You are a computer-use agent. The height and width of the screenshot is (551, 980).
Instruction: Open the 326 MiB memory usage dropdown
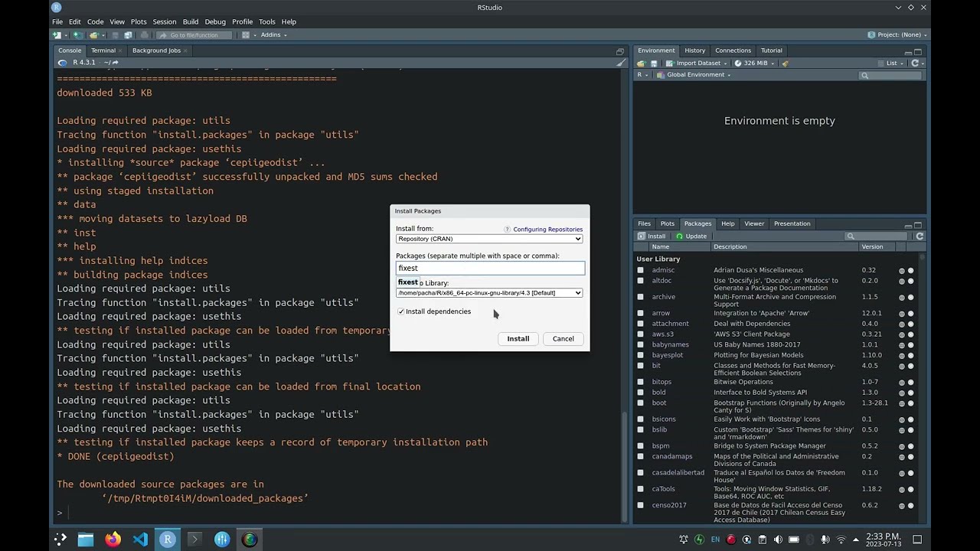[x=754, y=64]
